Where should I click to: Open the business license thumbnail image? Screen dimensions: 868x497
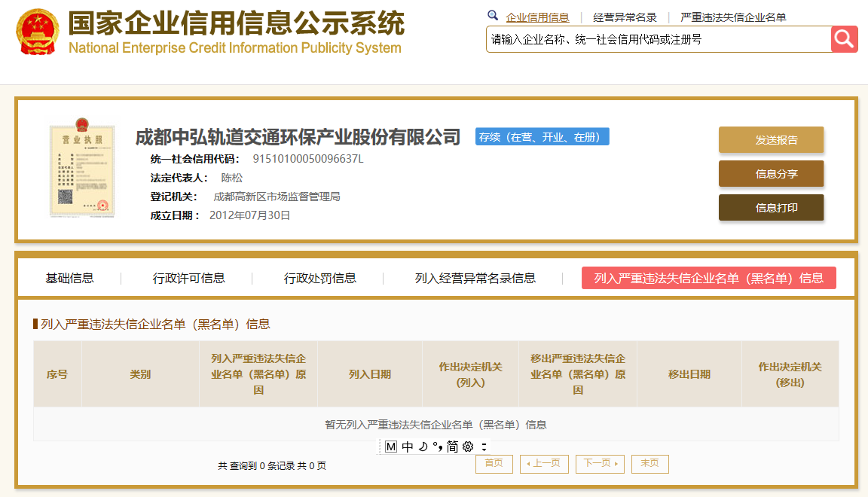(x=82, y=167)
